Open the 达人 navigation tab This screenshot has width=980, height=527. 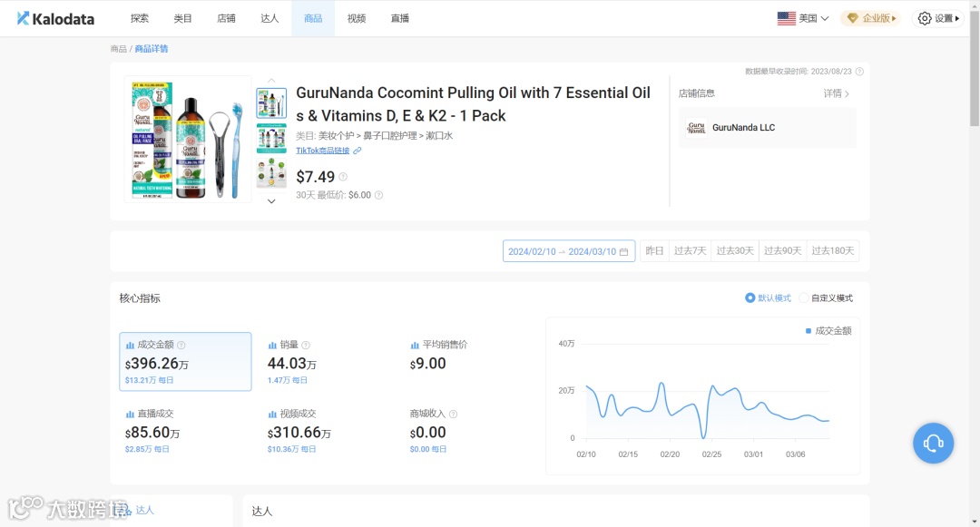coord(269,19)
